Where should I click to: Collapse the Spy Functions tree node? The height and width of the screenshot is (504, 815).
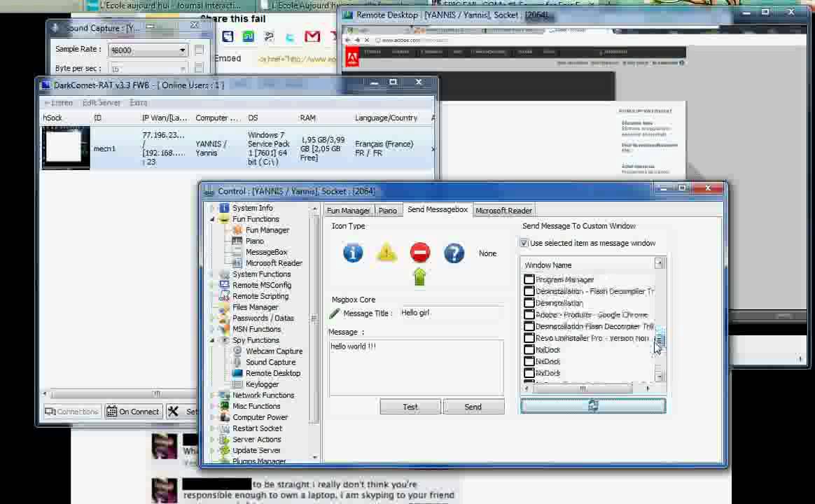click(212, 340)
